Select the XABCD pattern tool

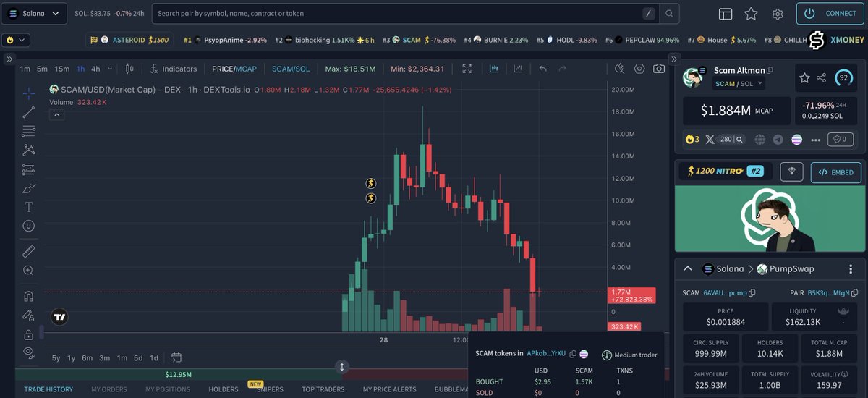coord(29,150)
